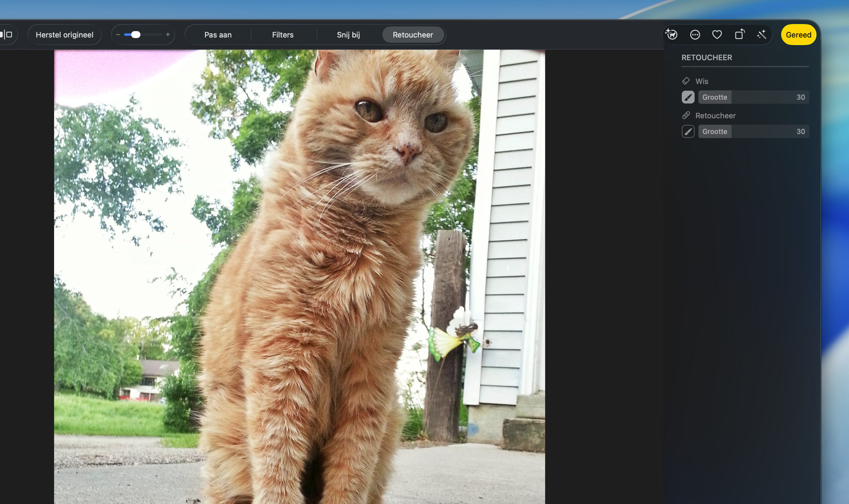Image resolution: width=849 pixels, height=504 pixels.
Task: Enable the Retoucheer brush tool button
Action: [x=688, y=131]
